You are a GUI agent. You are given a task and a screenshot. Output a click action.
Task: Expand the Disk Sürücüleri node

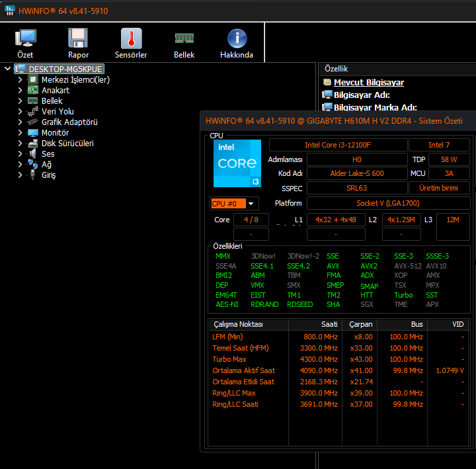pos(20,144)
